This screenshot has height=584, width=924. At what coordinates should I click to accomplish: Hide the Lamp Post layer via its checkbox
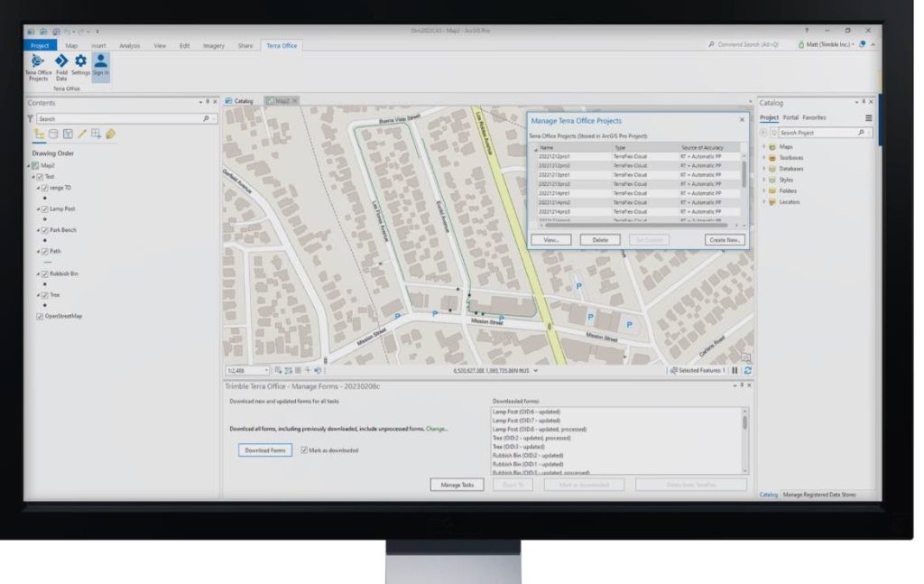[43, 208]
